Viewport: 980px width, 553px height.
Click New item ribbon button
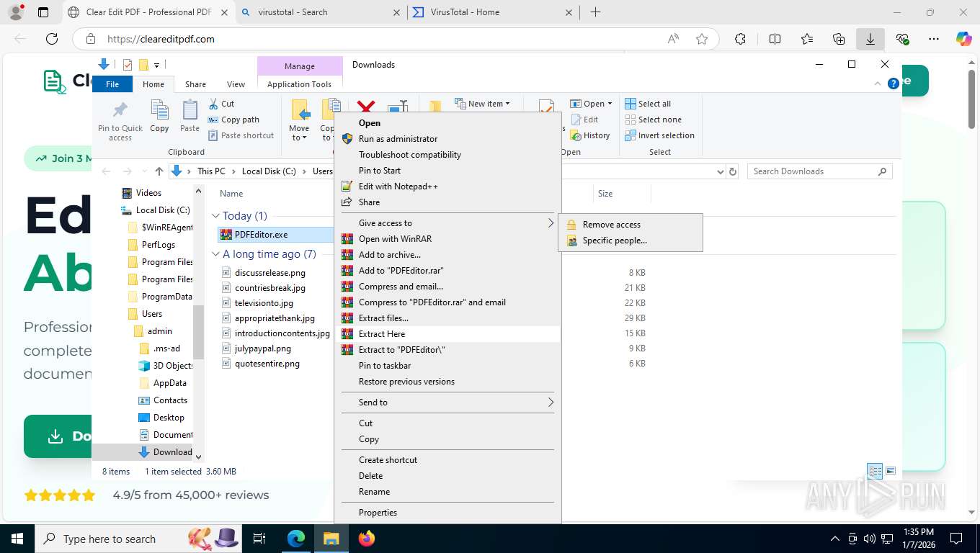tap(482, 104)
